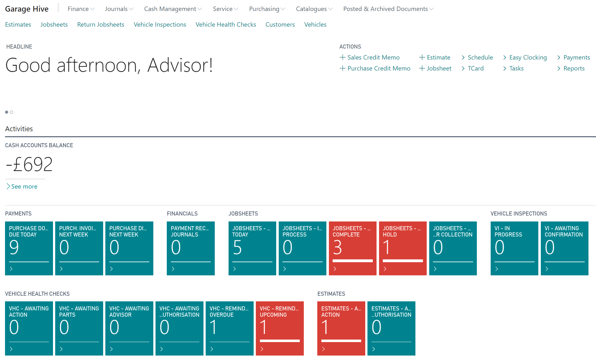Click the plus icon beside Sales Credit Memo
This screenshot has height=364, width=596.
[x=342, y=57]
